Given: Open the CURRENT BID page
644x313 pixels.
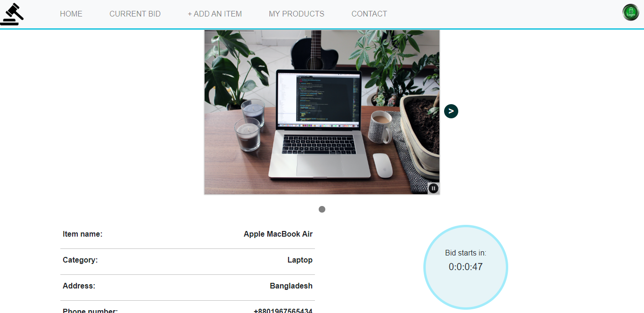Looking at the screenshot, I should pyautogui.click(x=135, y=14).
